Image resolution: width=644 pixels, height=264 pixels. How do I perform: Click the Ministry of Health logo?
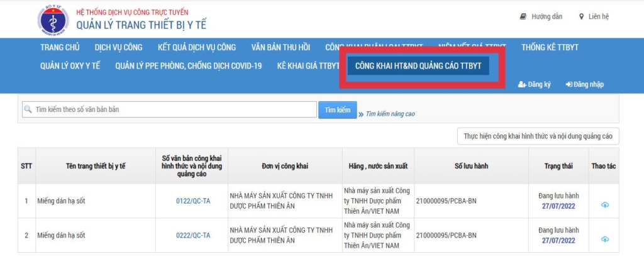pos(53,19)
